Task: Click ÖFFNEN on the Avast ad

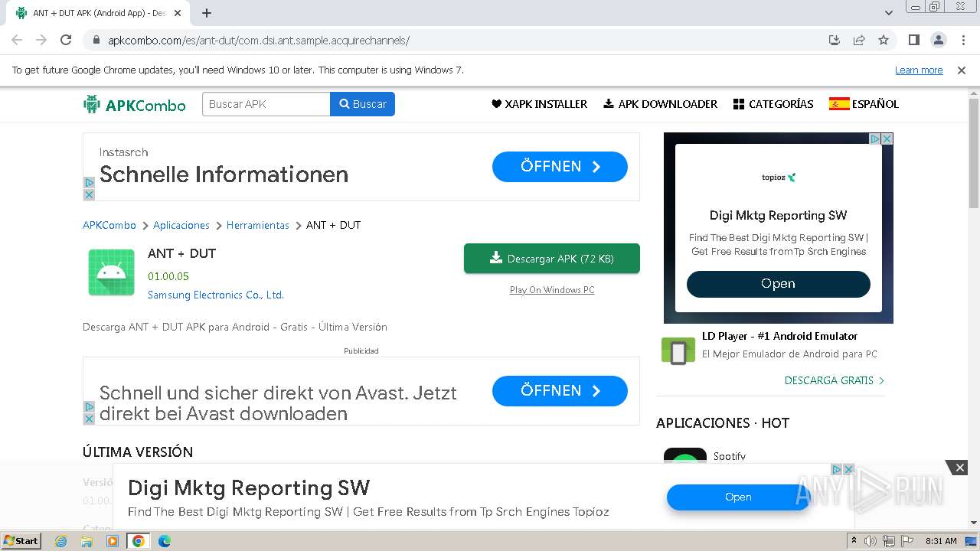Action: [560, 391]
